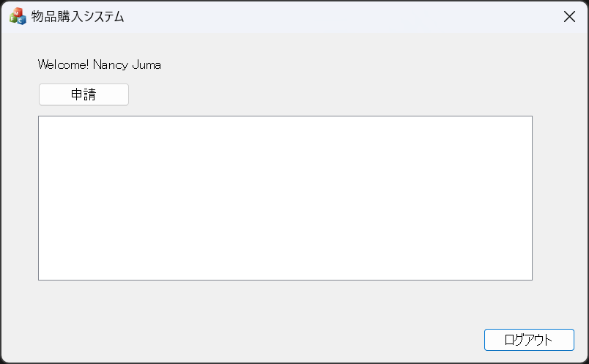Viewport: 589px width, 364px height.
Task: Click the ログアウト button
Action: pos(529,340)
